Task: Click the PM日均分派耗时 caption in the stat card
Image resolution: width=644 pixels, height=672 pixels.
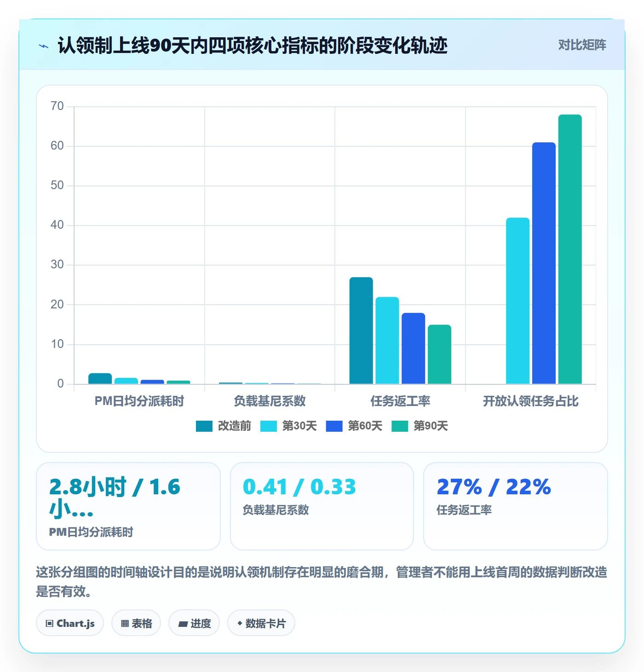Action: point(91,532)
